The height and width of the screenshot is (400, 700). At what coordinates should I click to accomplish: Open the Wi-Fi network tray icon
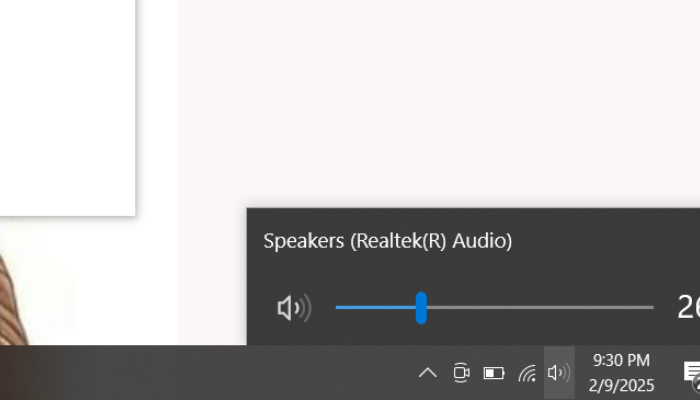pyautogui.click(x=527, y=373)
